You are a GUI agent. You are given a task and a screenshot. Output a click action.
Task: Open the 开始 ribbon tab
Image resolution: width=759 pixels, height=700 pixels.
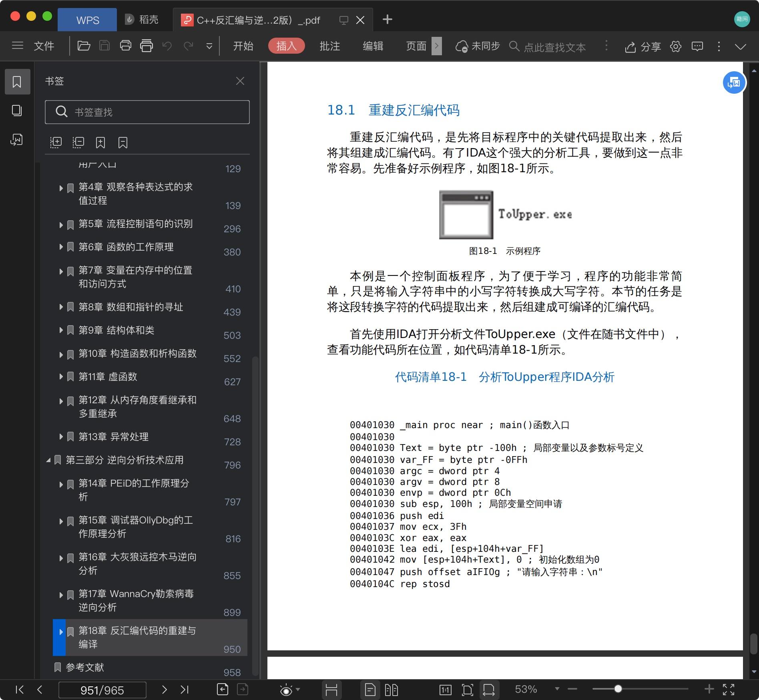[x=243, y=46]
